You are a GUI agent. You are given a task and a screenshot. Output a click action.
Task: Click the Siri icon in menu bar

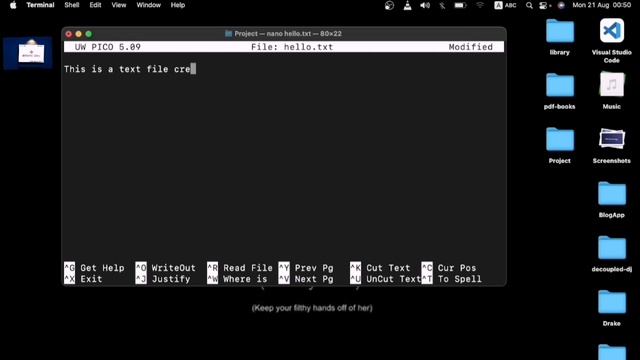(561, 5)
